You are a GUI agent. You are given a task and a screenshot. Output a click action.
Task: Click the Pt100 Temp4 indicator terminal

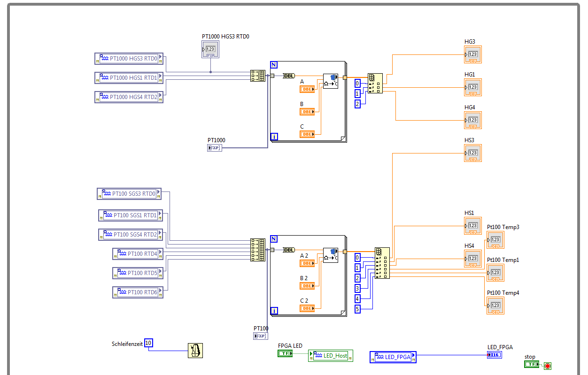[495, 306]
